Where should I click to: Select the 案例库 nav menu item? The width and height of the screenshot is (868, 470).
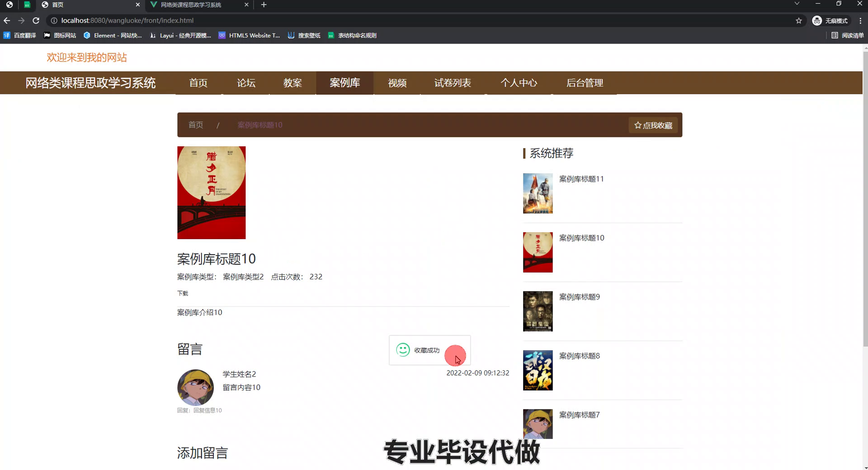point(344,83)
